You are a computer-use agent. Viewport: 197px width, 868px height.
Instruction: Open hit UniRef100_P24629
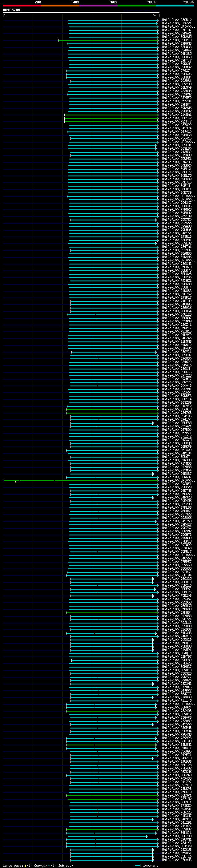point(176,362)
